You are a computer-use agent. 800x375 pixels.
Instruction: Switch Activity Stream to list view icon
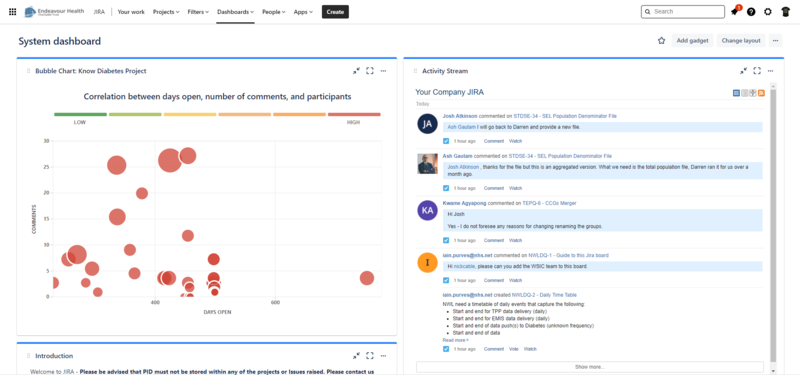(744, 93)
